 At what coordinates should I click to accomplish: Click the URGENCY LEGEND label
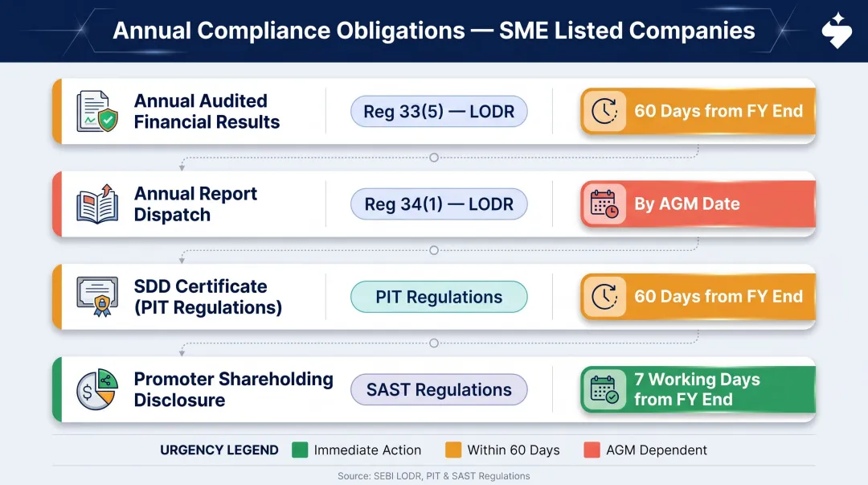pos(219,450)
